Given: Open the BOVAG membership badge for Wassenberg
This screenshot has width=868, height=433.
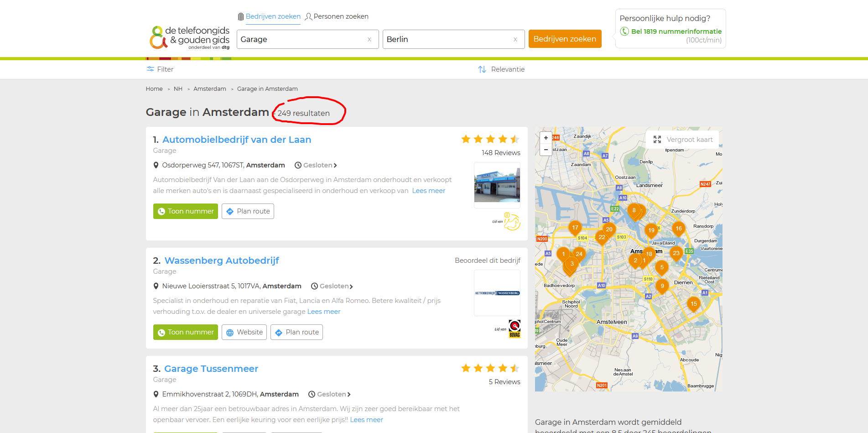Looking at the screenshot, I should [x=515, y=329].
